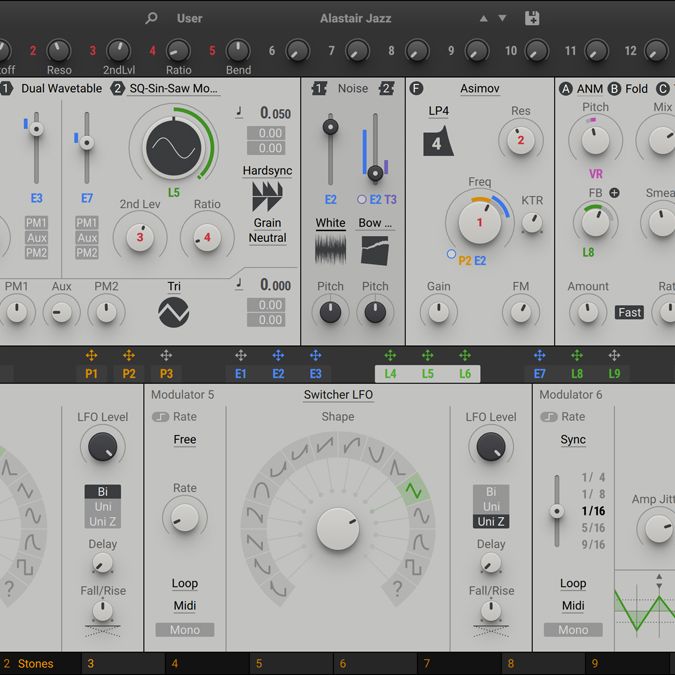675x675 pixels.
Task: Select Uni polarity in Modulator 5
Action: (491, 507)
